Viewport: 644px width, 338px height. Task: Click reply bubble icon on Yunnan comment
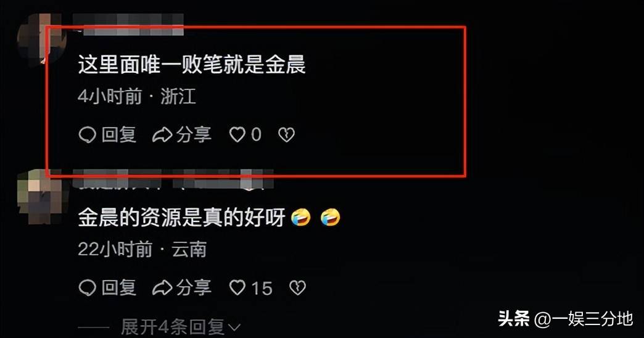[x=87, y=288]
